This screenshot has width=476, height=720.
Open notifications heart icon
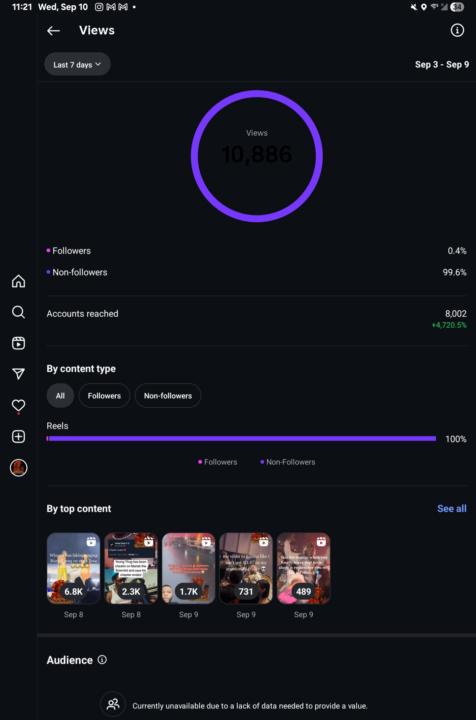[x=18, y=405]
